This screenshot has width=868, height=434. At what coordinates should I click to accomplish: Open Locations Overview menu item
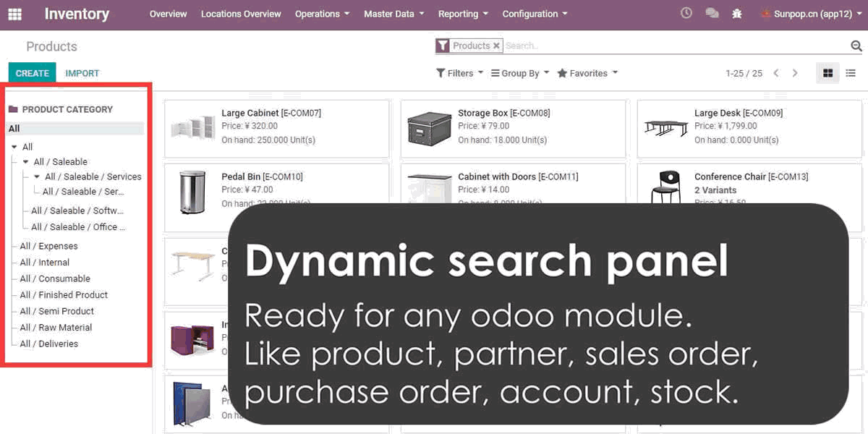pos(241,14)
